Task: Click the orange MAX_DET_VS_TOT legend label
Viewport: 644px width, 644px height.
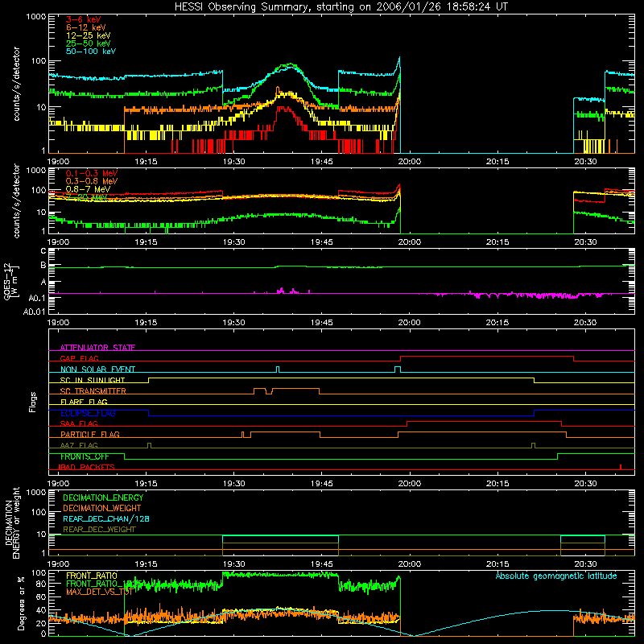Action: click(99, 592)
